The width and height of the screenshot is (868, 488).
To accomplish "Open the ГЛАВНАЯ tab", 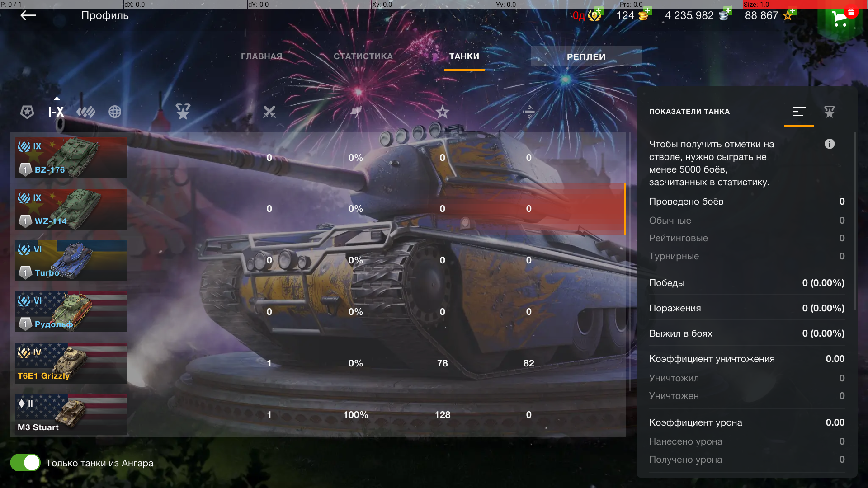I will point(261,56).
